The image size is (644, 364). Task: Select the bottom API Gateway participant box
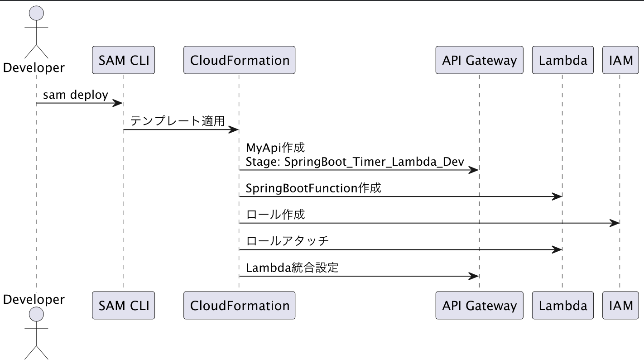(x=479, y=305)
